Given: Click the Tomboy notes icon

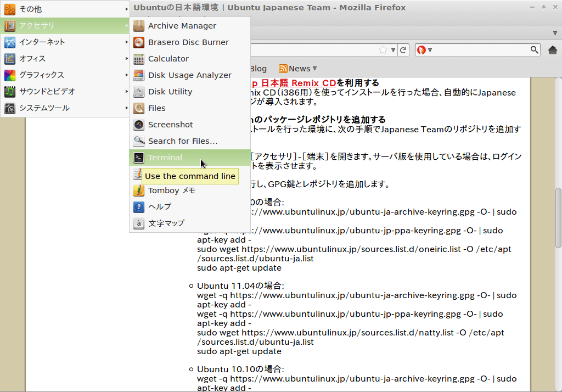Looking at the screenshot, I should (139, 191).
